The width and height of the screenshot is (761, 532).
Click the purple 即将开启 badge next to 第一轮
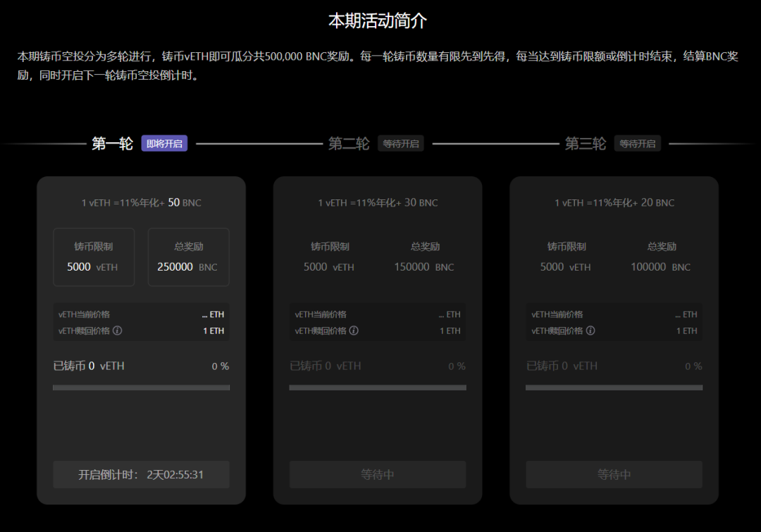(x=164, y=143)
